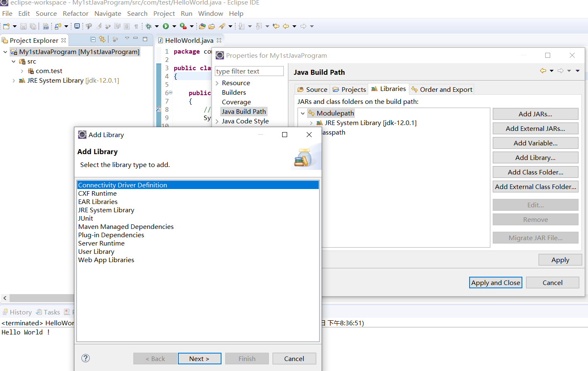Open the Run dropdown arrow
Viewport: 588px width, 371px height.
174,26
